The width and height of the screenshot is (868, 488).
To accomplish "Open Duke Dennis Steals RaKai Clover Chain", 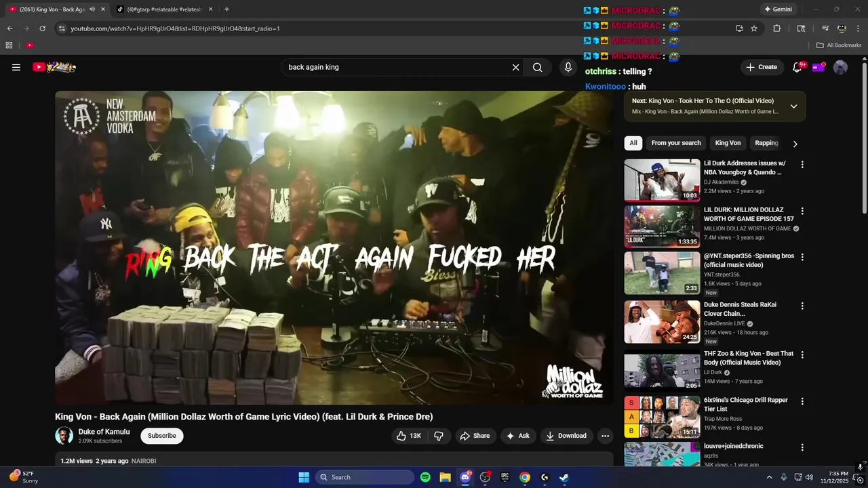I will [x=662, y=322].
